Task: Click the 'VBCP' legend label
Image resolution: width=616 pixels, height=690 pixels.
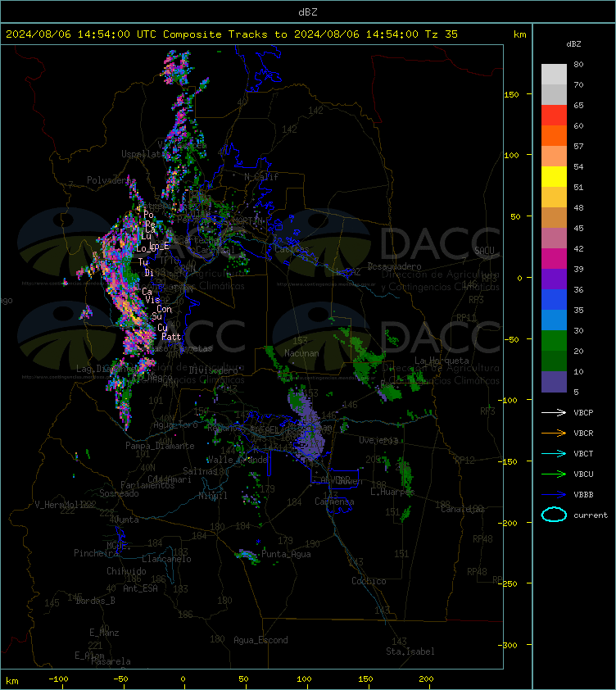Action: coord(583,412)
